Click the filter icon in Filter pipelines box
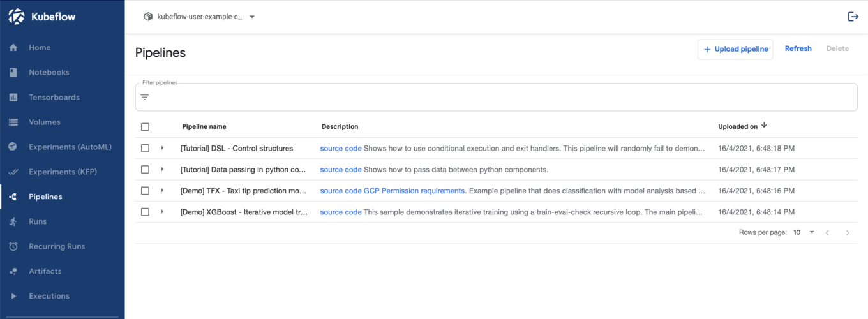 [x=145, y=98]
